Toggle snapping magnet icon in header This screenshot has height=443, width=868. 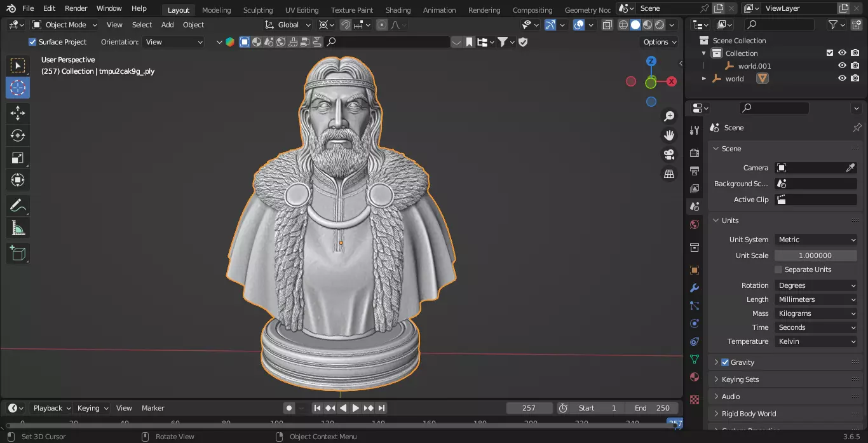(x=346, y=25)
